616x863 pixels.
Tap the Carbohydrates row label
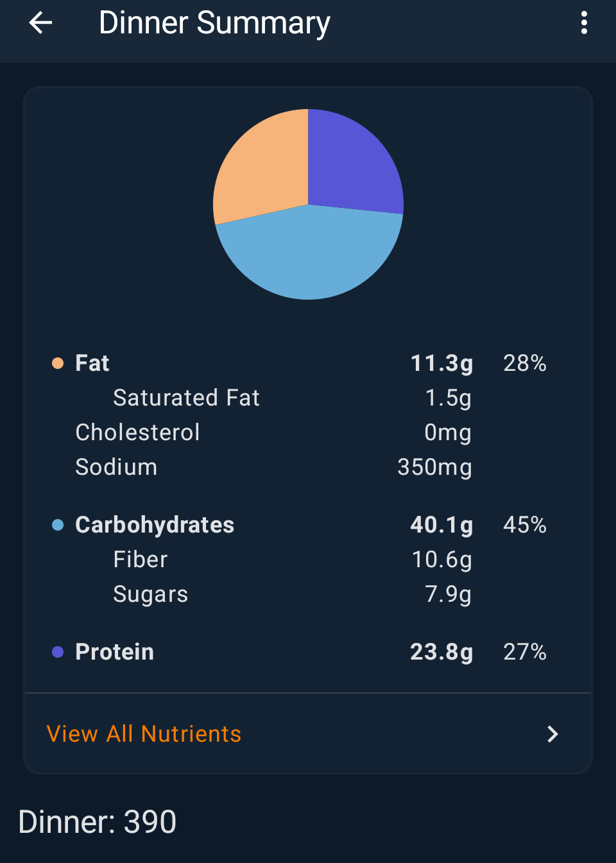pos(155,525)
